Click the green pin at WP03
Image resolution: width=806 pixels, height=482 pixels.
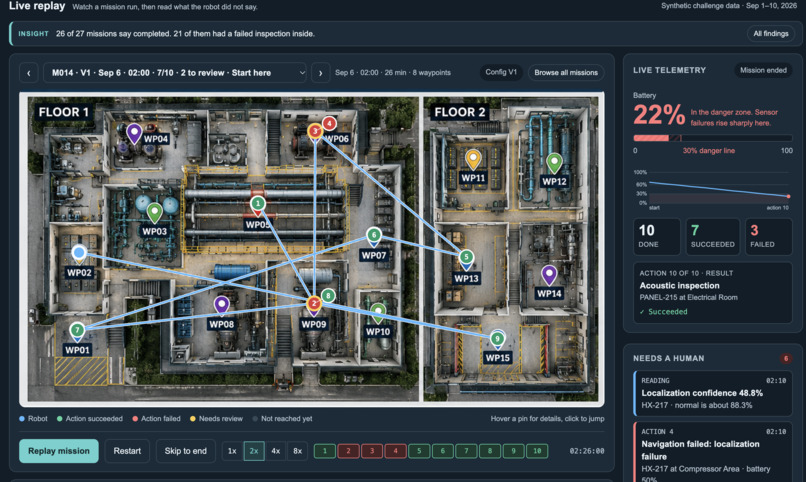(154, 212)
